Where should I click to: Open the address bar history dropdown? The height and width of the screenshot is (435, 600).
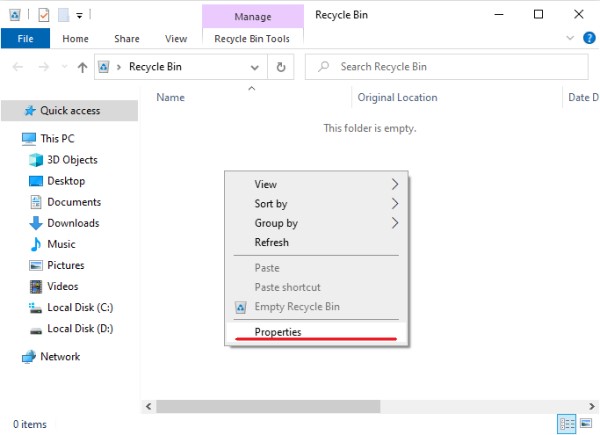254,68
